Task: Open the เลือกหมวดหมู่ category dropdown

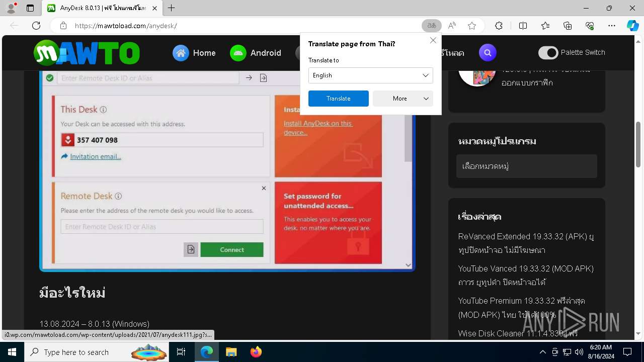Action: point(527,166)
